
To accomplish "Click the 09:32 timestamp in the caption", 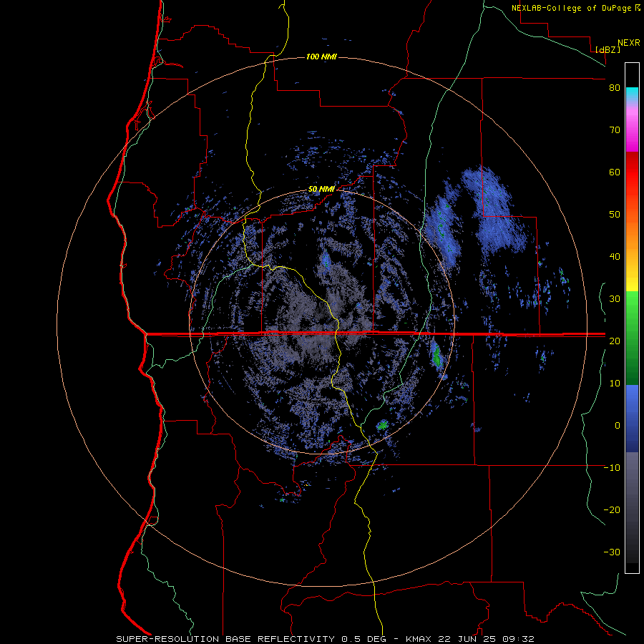I will point(519,639).
